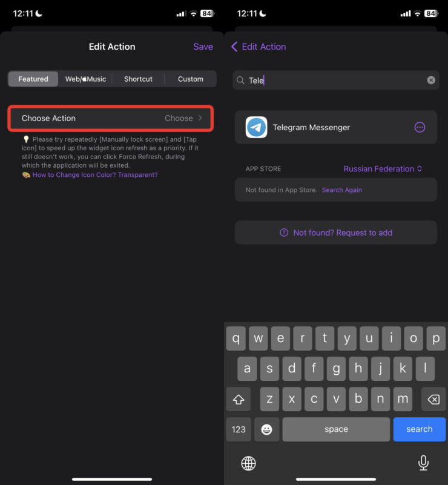Toggle the shift key on the keyboard
The height and width of the screenshot is (485, 448).
pyautogui.click(x=239, y=399)
